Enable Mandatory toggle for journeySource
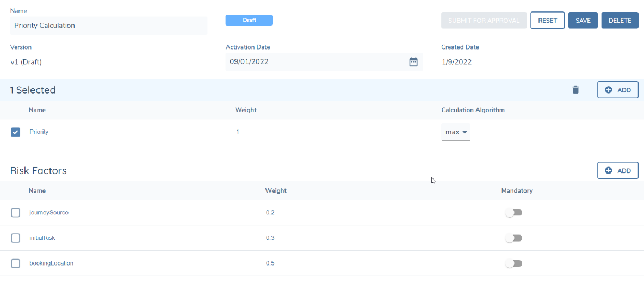 pyautogui.click(x=513, y=213)
